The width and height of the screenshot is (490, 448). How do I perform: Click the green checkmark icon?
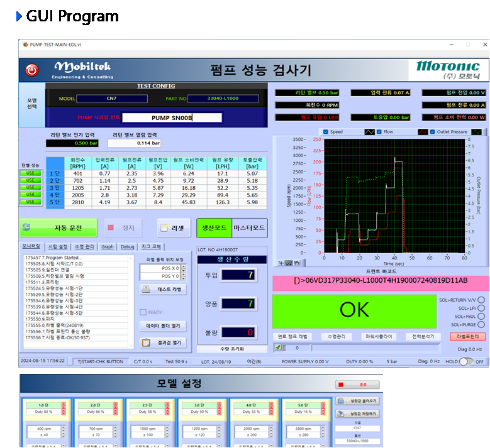click(x=278, y=347)
